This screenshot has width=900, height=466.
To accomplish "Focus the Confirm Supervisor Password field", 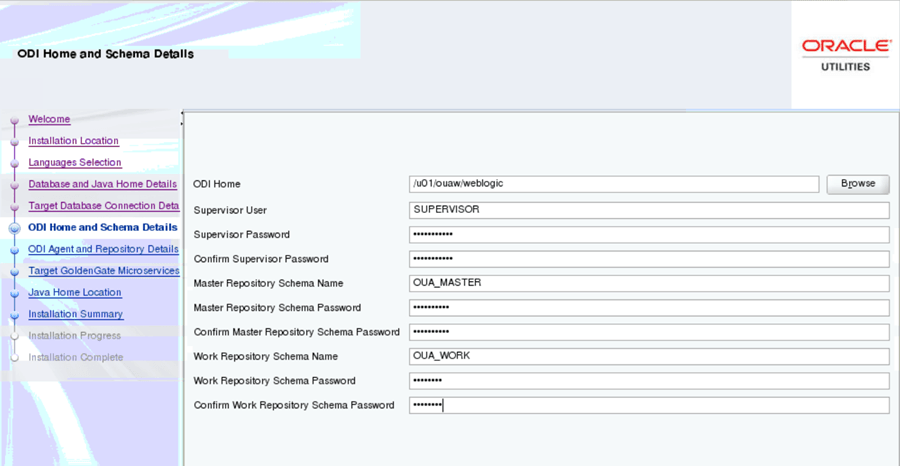I will (x=649, y=259).
